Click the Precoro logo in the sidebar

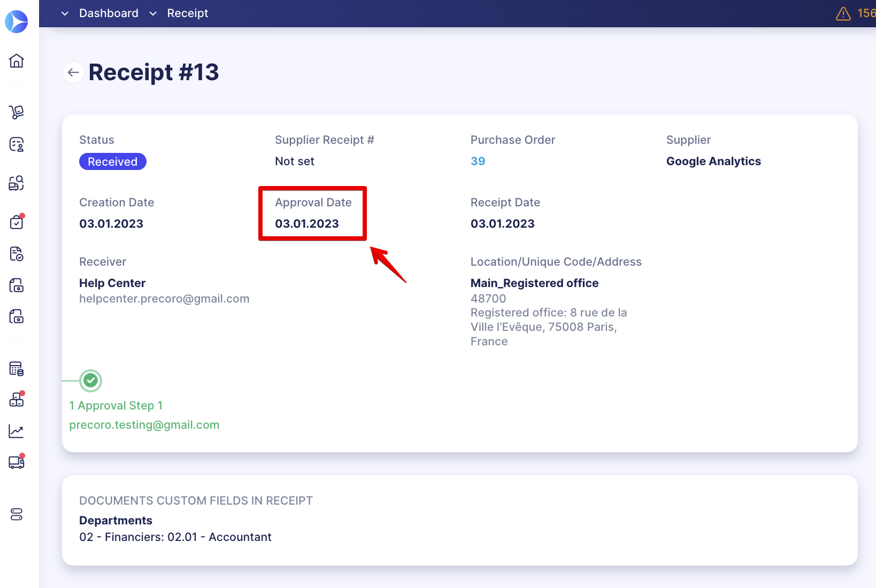(x=17, y=21)
